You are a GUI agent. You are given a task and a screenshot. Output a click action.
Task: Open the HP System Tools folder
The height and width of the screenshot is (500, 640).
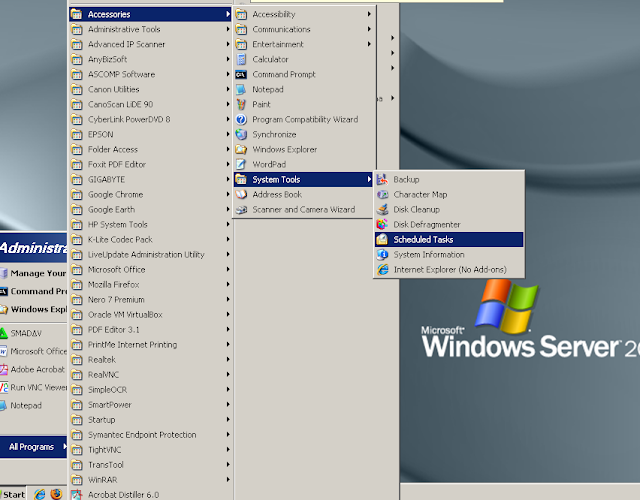pyautogui.click(x=150, y=224)
